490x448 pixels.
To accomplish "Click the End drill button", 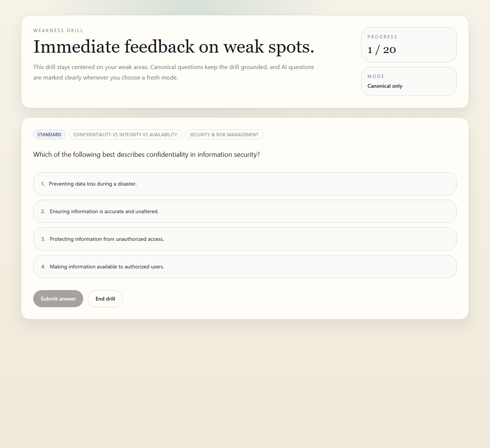I will click(105, 299).
